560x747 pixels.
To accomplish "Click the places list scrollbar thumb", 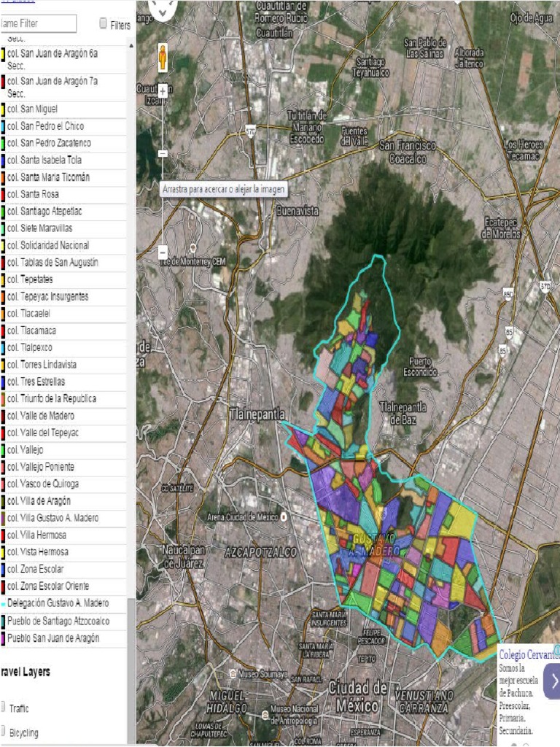I will click(131, 670).
